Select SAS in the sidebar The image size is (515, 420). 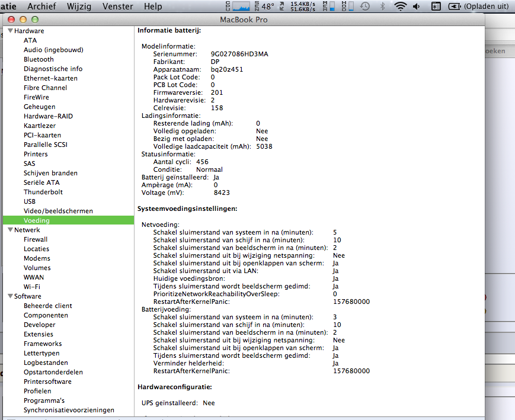pyautogui.click(x=29, y=163)
